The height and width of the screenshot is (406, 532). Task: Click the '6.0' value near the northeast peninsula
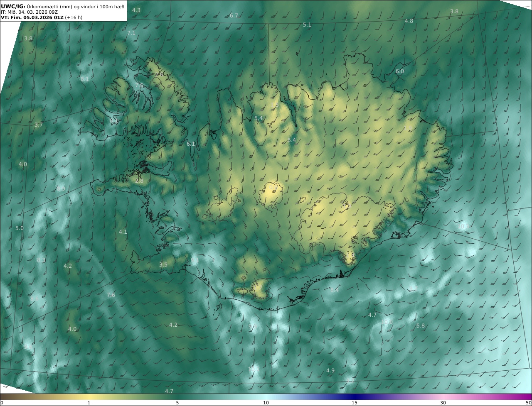point(399,71)
